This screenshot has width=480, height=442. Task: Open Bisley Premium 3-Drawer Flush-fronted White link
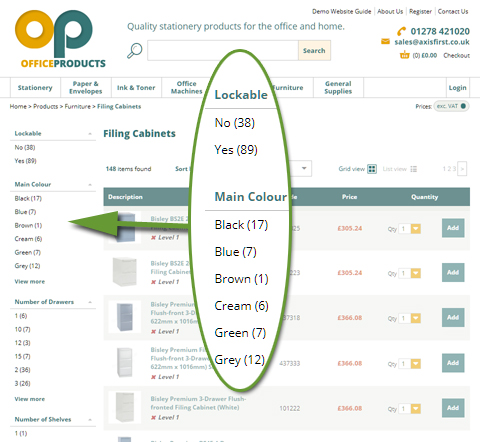[x=198, y=403]
